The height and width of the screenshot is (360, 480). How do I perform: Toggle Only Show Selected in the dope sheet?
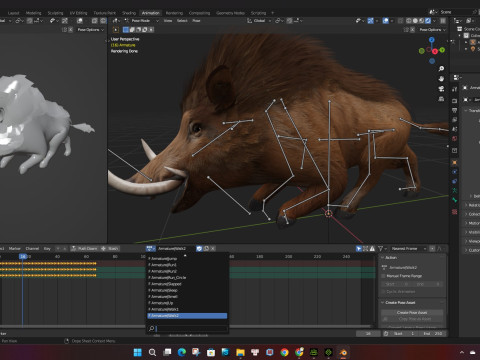(359, 249)
